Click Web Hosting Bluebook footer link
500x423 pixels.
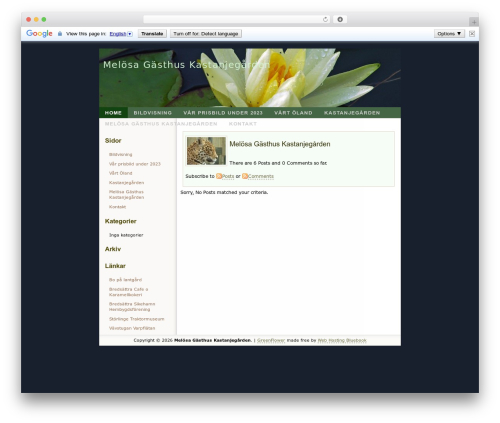click(342, 340)
